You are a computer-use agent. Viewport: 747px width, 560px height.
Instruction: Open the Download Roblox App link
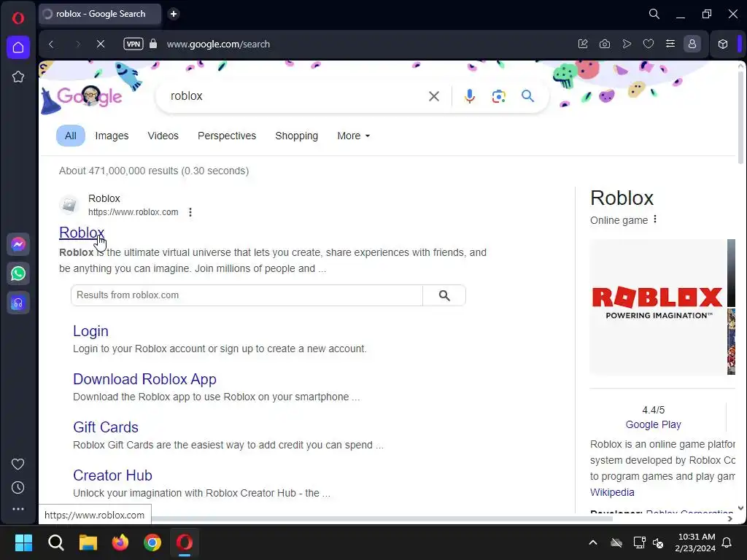tap(144, 379)
